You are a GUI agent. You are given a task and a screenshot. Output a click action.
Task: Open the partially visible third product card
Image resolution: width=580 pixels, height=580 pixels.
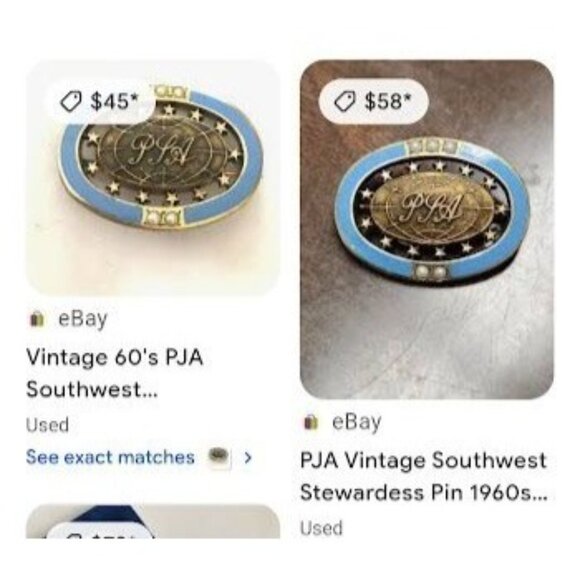(152, 521)
